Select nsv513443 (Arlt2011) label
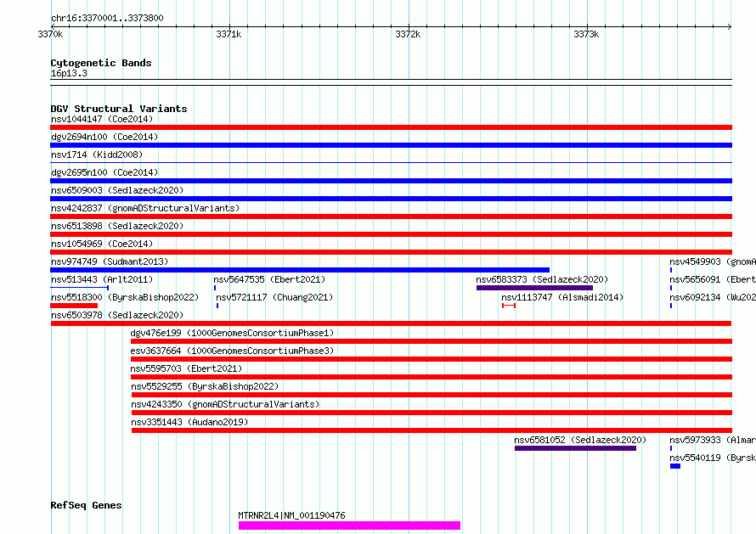 102,279
